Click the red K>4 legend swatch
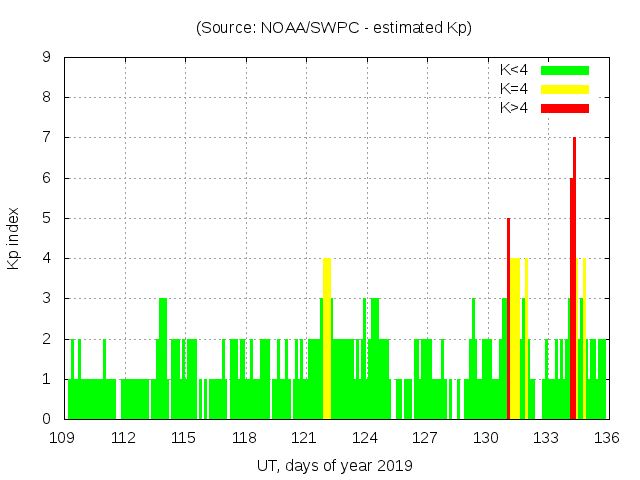 [x=565, y=107]
